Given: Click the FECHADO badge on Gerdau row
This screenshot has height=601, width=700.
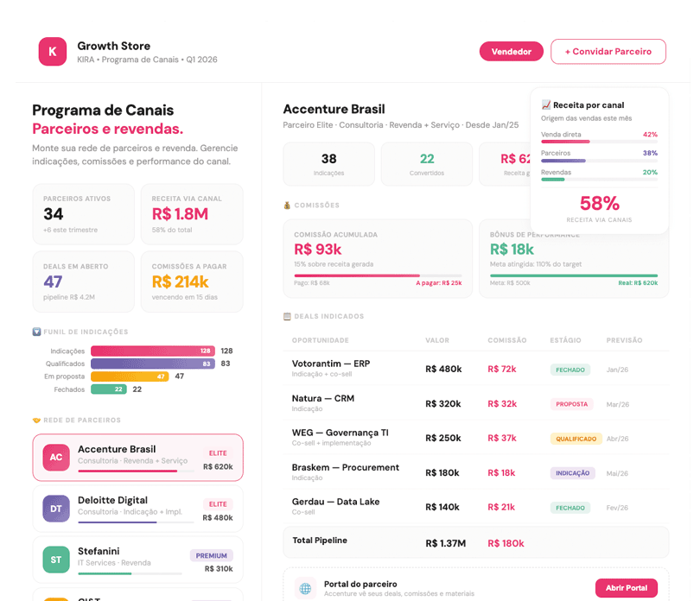Looking at the screenshot, I should [x=570, y=508].
